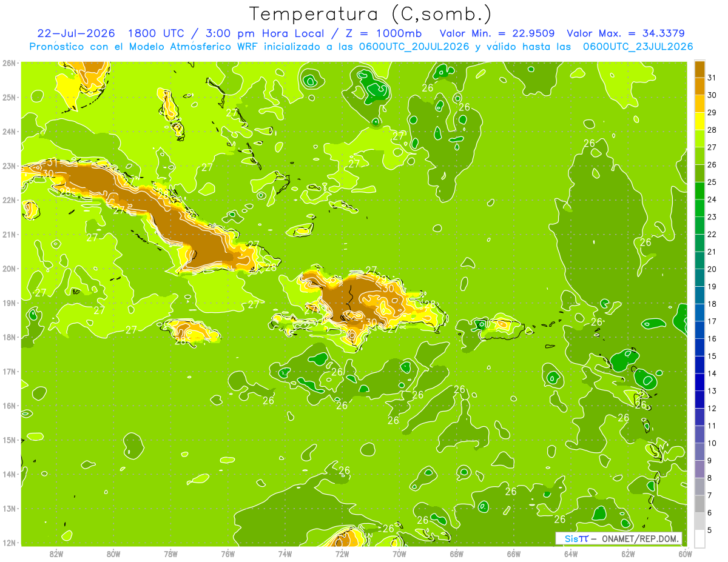Click the color bar's "23" label
This screenshot has width=728, height=562.
pyautogui.click(x=712, y=217)
